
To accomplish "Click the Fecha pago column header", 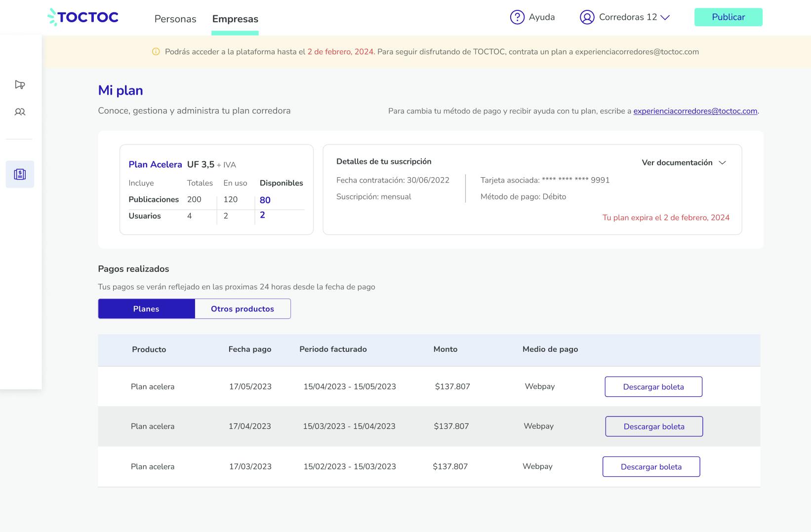I will 250,349.
